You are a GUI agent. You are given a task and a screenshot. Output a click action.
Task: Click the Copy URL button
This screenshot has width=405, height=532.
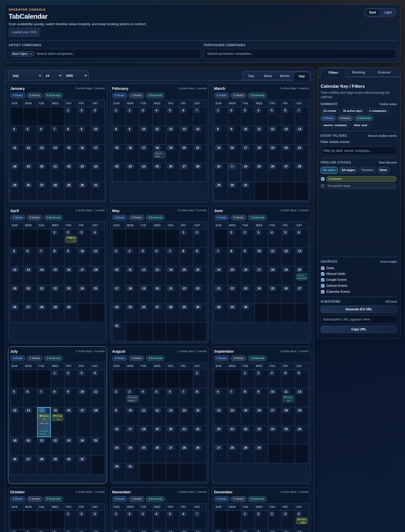[x=359, y=329]
